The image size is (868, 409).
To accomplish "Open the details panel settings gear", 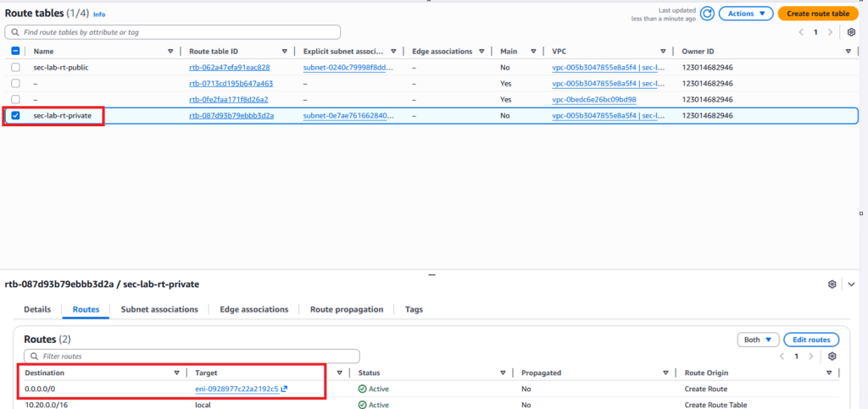I will point(833,284).
